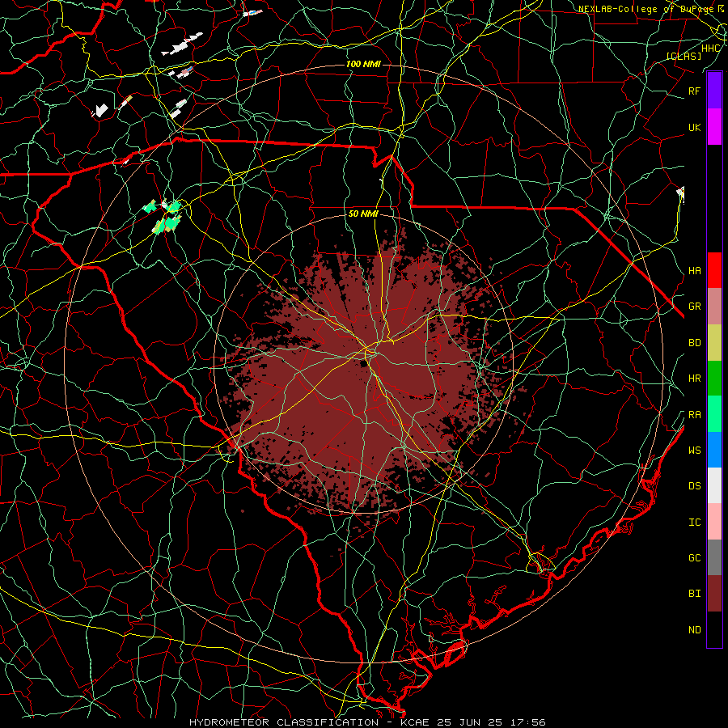Click the HA legend label
This screenshot has height=728, width=728.
pyautogui.click(x=695, y=270)
